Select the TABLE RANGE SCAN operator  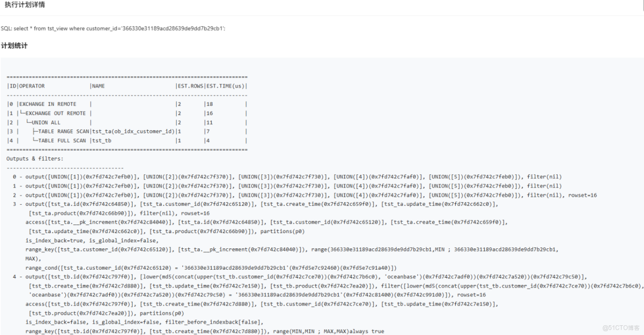[64, 131]
